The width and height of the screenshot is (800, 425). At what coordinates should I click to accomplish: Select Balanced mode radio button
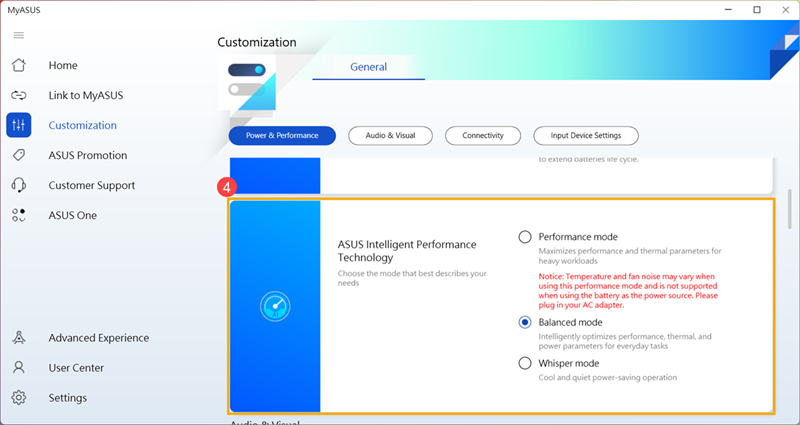click(x=524, y=322)
